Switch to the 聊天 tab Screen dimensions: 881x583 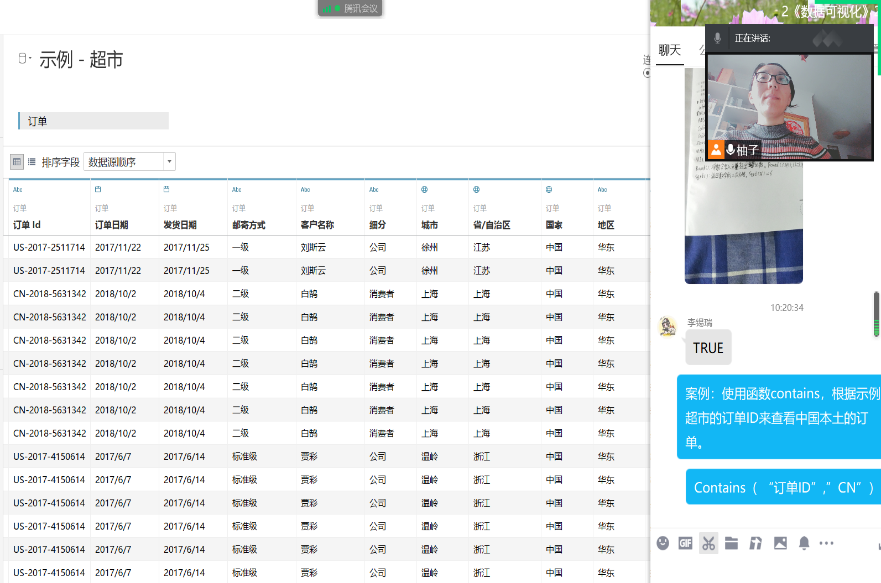(x=668, y=50)
